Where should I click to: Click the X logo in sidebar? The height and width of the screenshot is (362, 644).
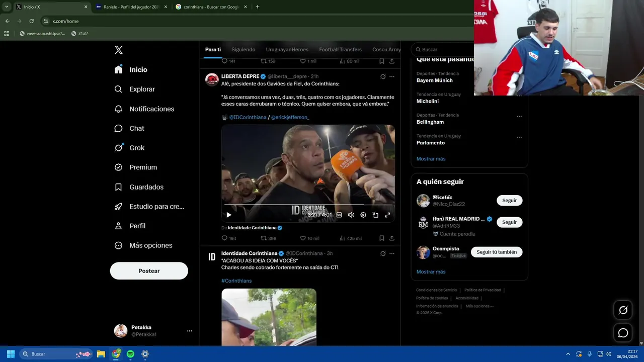tap(119, 50)
